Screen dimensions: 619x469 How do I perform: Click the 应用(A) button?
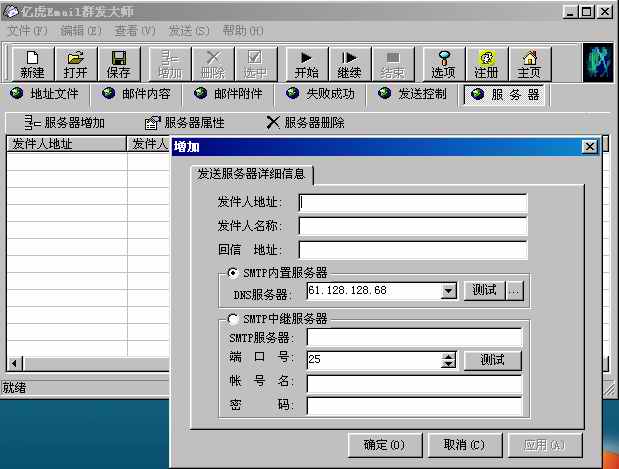545,445
